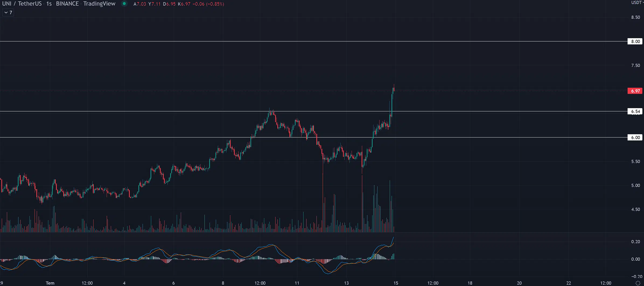644x286 pixels.
Task: Click the date label 11 on time axis
Action: [x=297, y=283]
